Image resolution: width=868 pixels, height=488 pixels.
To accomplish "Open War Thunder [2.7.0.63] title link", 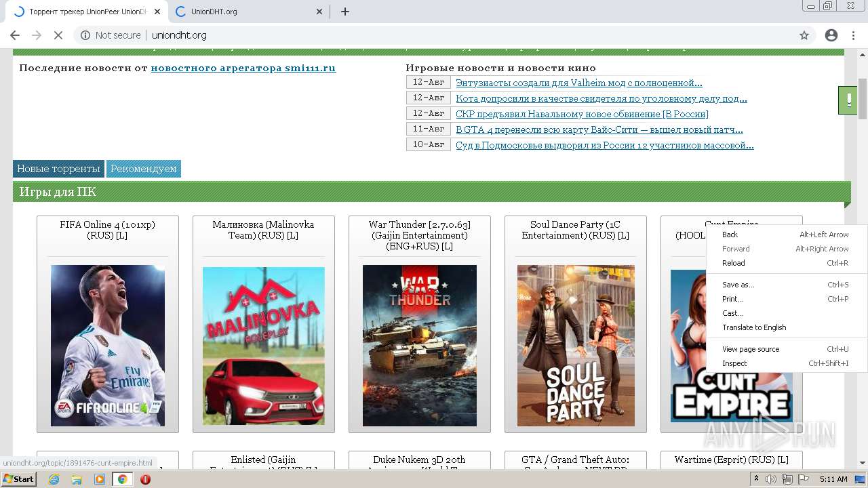I will click(420, 235).
